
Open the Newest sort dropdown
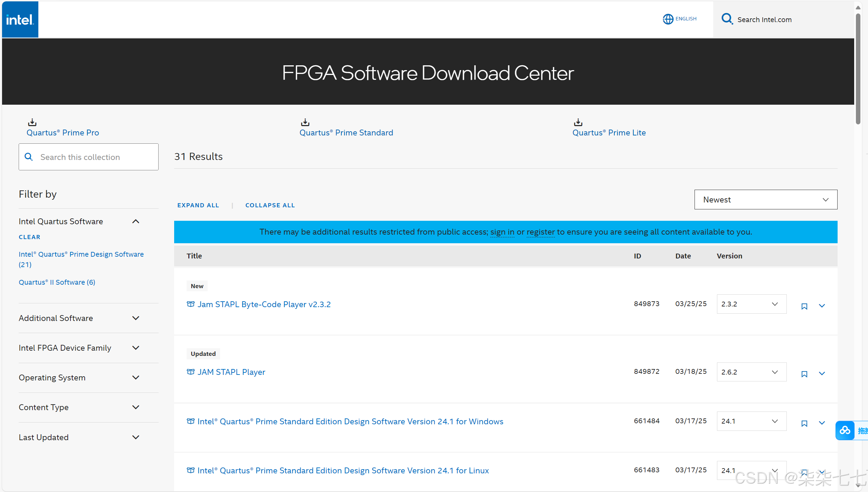pos(765,200)
